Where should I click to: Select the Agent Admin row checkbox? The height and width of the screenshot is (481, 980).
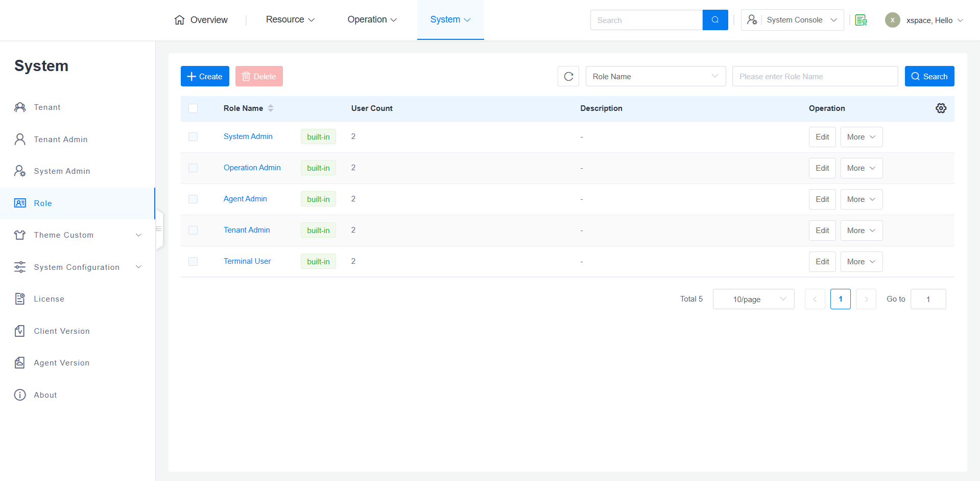pyautogui.click(x=193, y=199)
